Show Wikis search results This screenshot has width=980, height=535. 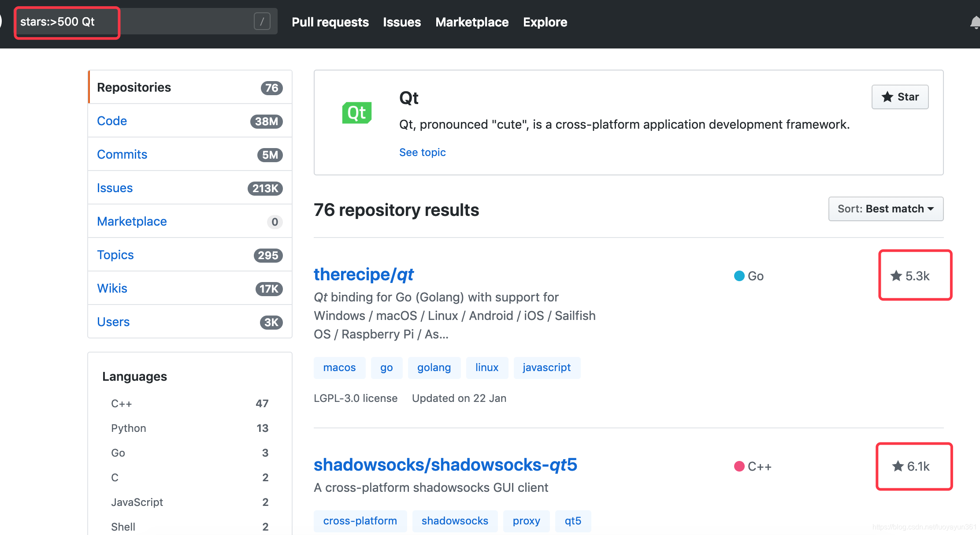(112, 288)
